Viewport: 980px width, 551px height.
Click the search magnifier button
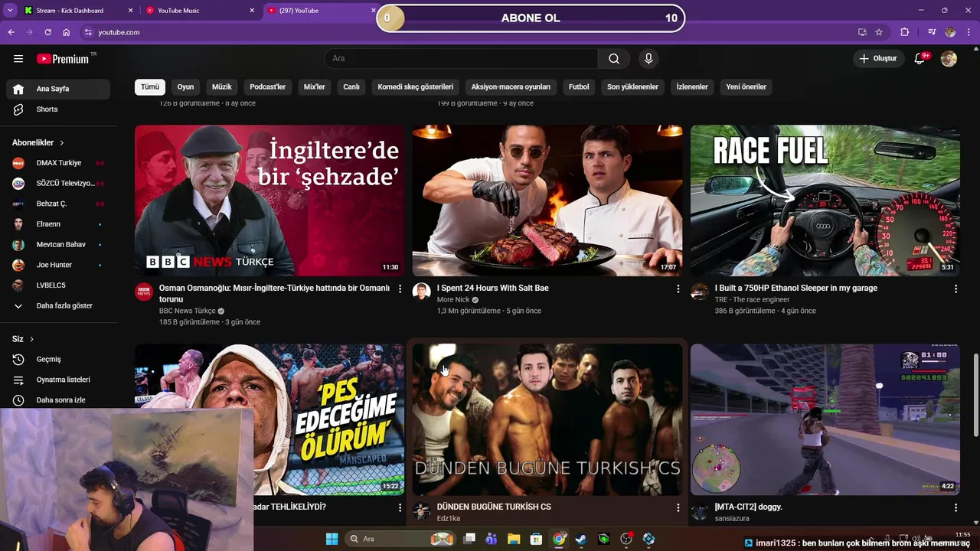614,59
